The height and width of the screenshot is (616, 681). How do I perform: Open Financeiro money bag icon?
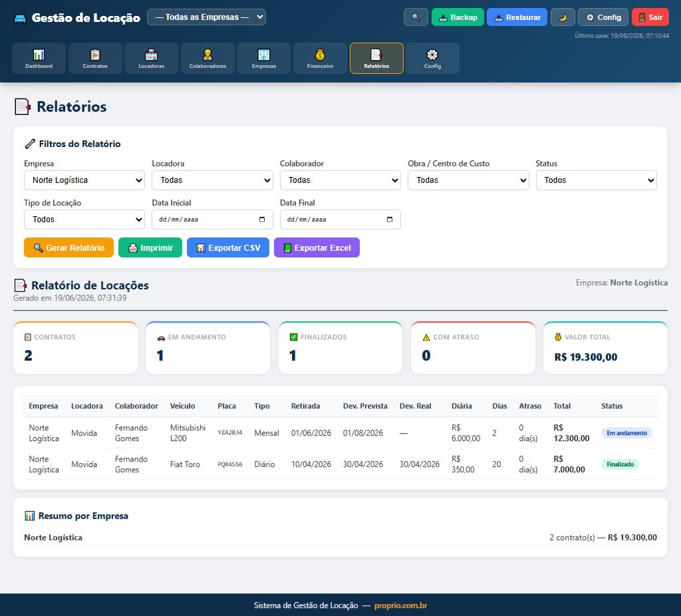coord(320,59)
